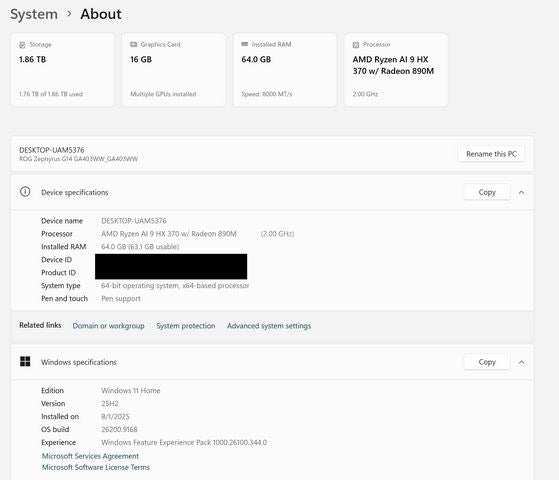Viewport: 559px width, 480px height.
Task: Click the Device specifications info icon
Action: [x=25, y=192]
